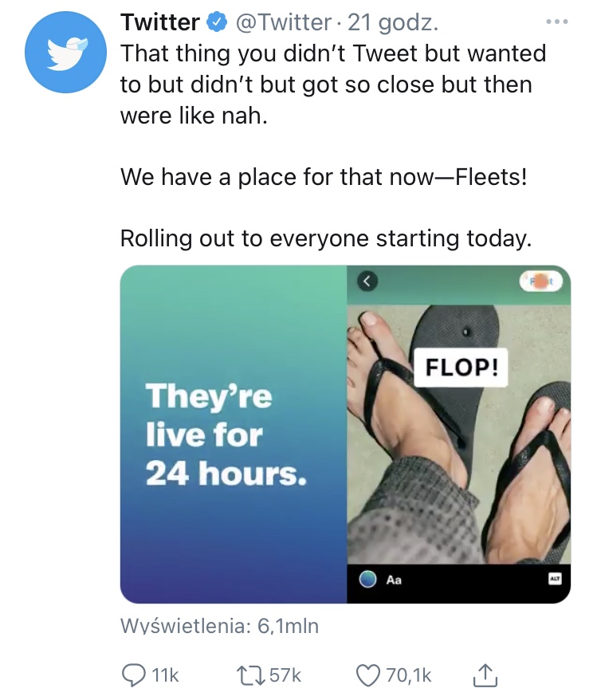Select the blue color circle swatch
Screen dimensions: 597x700
367,580
